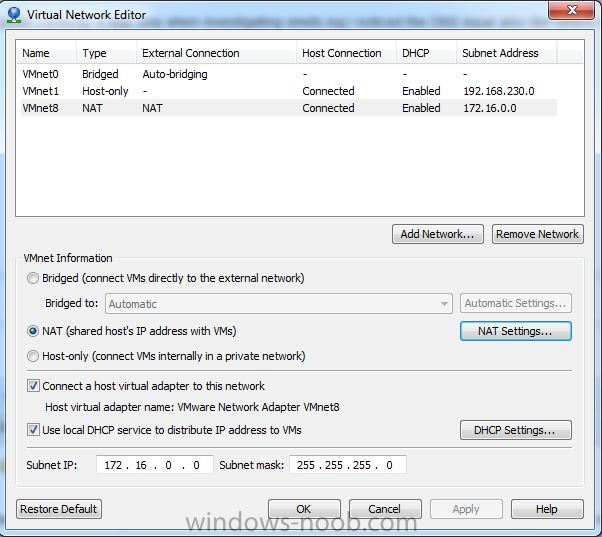Select the VMnet1 row
This screenshot has width=602, height=537.
[289, 91]
